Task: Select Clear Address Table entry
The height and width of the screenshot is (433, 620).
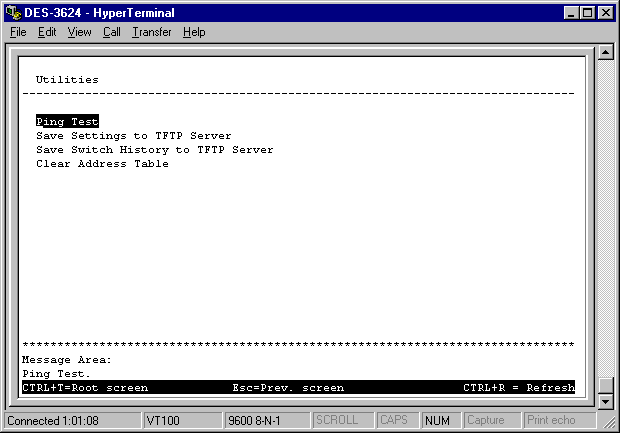Action: pos(102,164)
